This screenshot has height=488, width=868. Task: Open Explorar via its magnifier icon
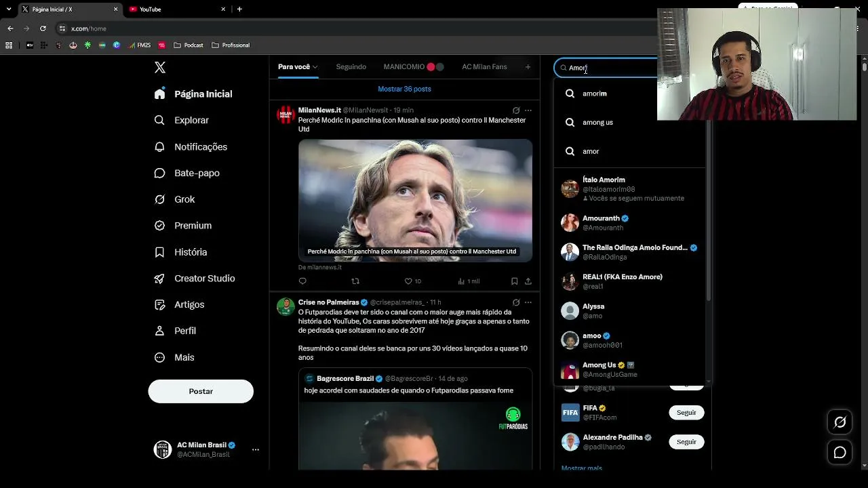(159, 120)
